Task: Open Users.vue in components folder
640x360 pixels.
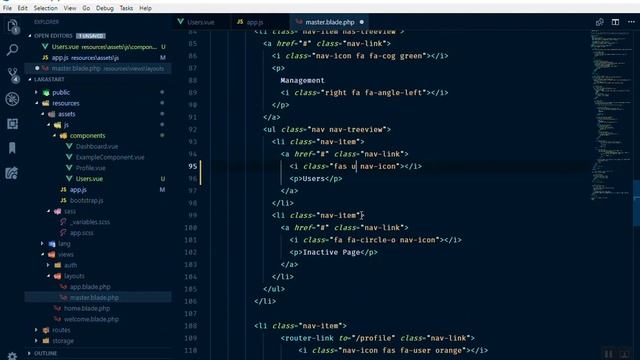Action: click(x=89, y=179)
